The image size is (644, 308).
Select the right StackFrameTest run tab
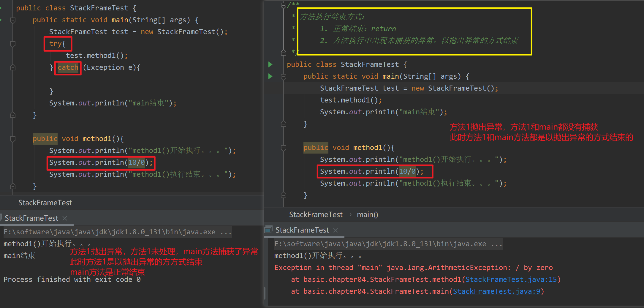tap(302, 230)
